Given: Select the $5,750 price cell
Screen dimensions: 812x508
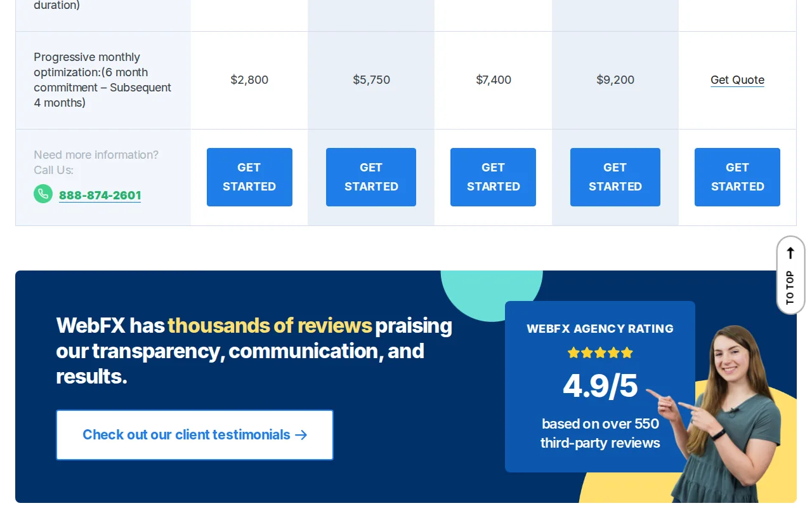Looking at the screenshot, I should tap(371, 80).
